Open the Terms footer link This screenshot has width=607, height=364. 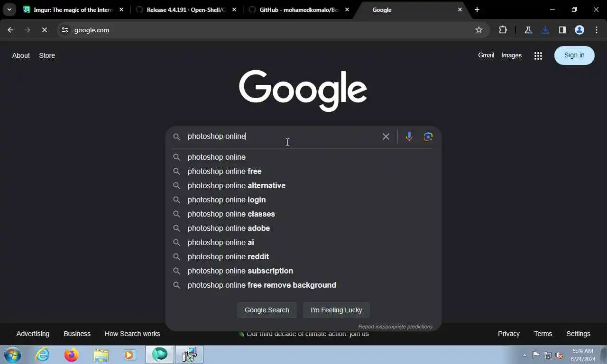(543, 334)
